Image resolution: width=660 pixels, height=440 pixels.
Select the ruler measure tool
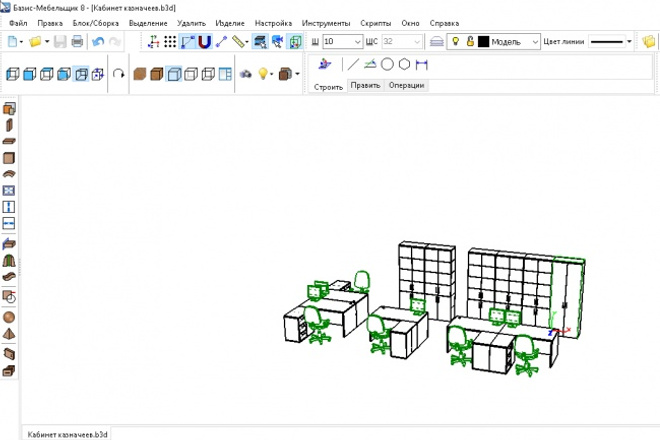pos(238,42)
